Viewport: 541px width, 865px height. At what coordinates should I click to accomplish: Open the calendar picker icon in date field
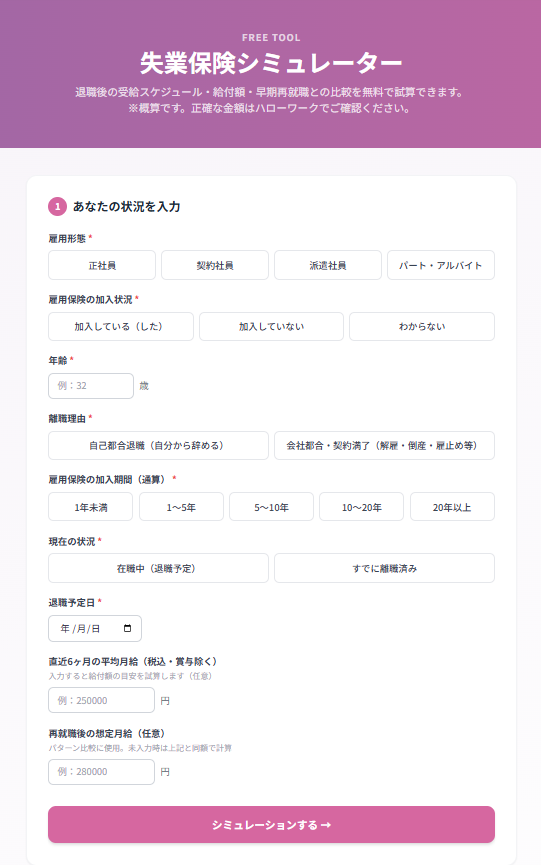pos(127,628)
